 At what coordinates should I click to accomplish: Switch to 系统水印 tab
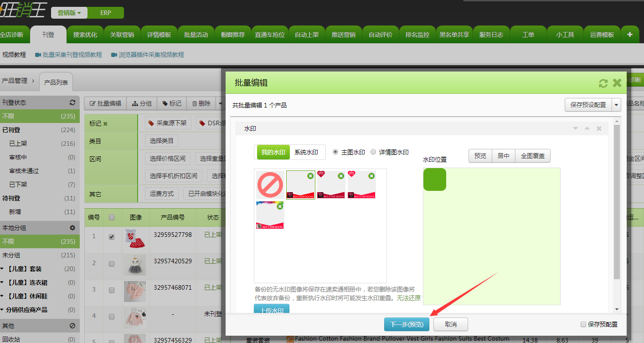[306, 152]
